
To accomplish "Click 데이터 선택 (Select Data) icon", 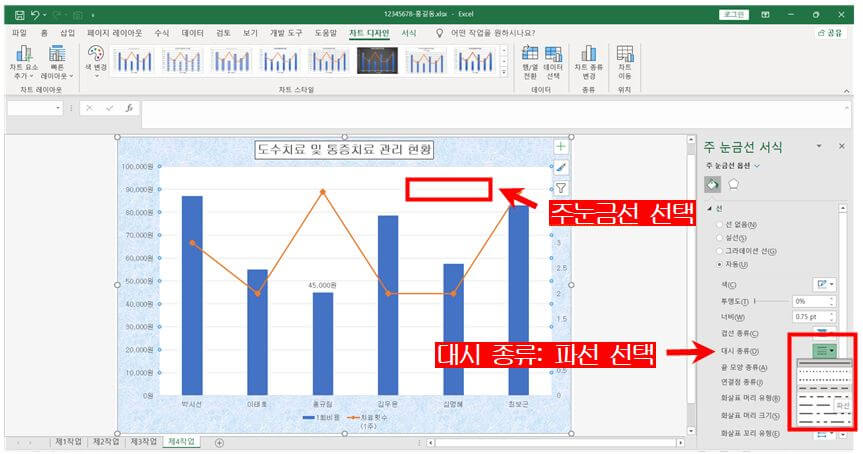I will 553,62.
